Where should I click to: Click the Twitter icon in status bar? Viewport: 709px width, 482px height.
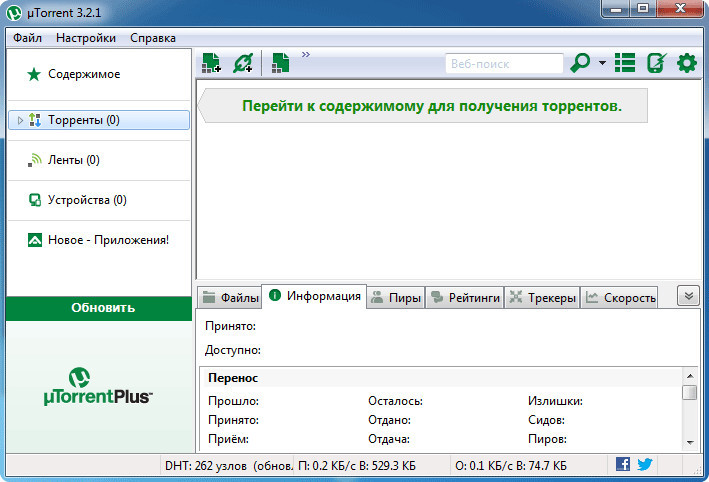[645, 464]
